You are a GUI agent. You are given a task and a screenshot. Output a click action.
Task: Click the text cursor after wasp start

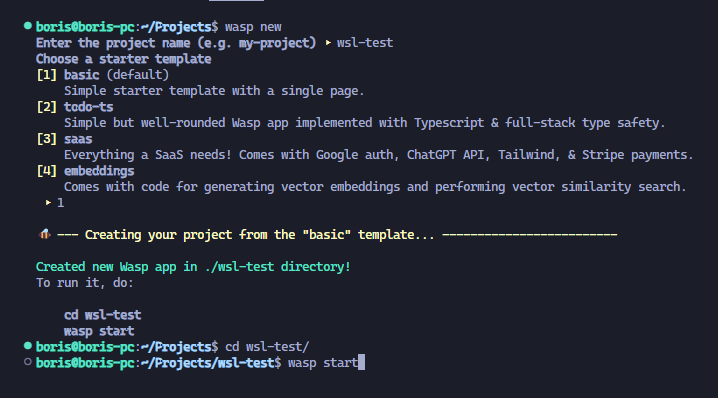pos(362,362)
